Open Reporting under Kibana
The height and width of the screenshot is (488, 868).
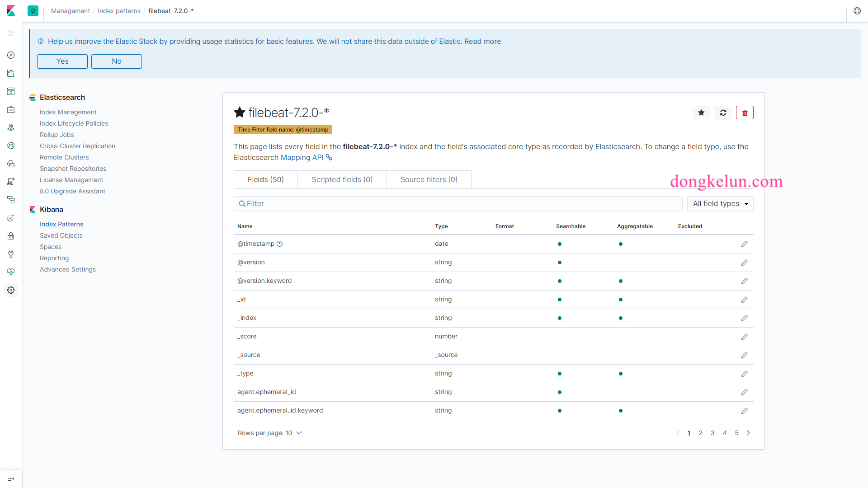coord(54,258)
